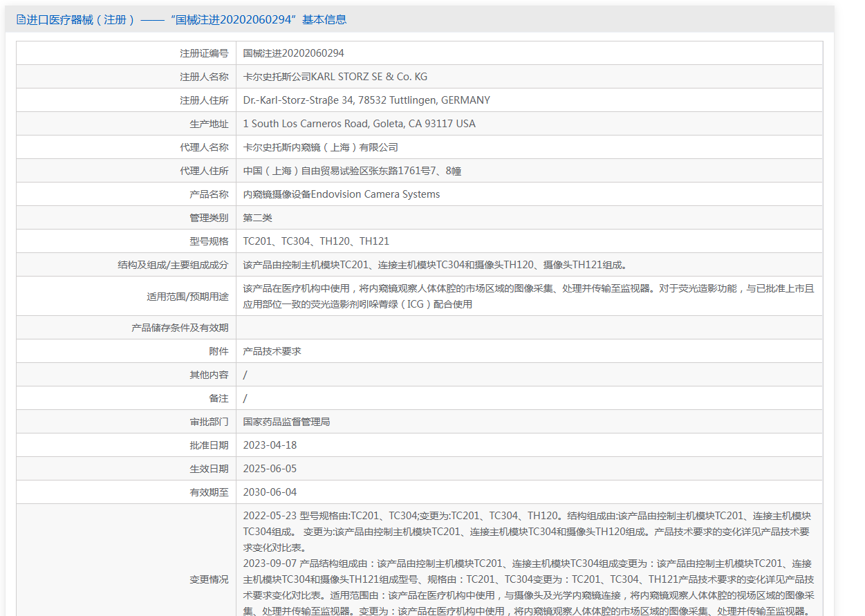865x616 pixels.
Task: Click the 生产地址 label
Action: coord(209,124)
